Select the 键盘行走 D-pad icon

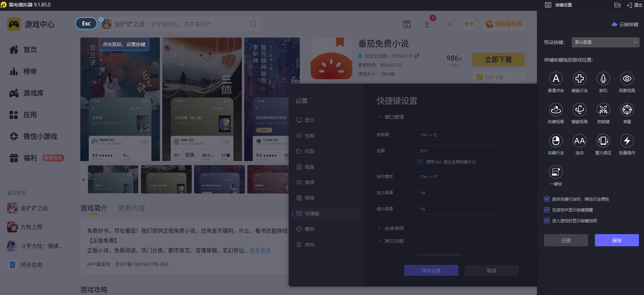pyautogui.click(x=579, y=79)
